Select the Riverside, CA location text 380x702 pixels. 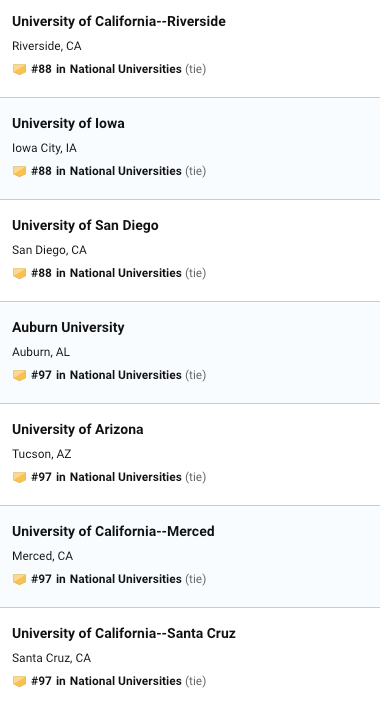click(x=47, y=46)
